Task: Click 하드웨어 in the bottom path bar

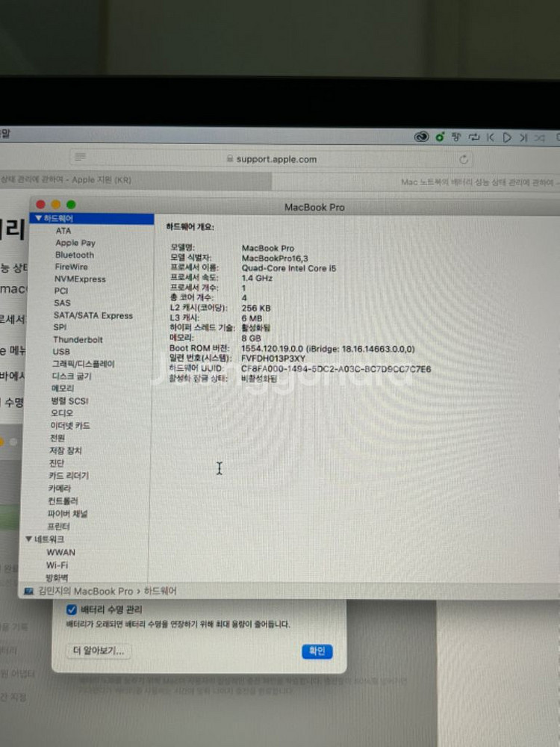Action: 160,591
